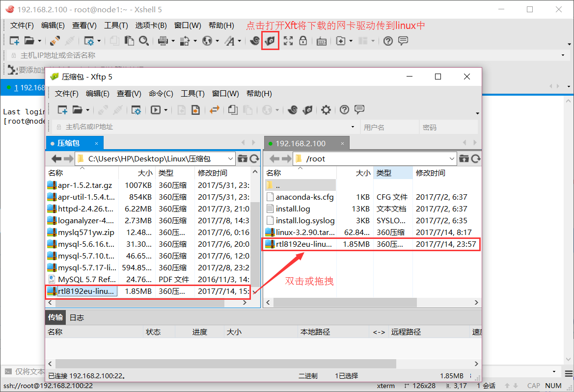The height and width of the screenshot is (392, 574).
Task: Click the globe Encoding icon in Xshell toolbar
Action: tap(207, 41)
